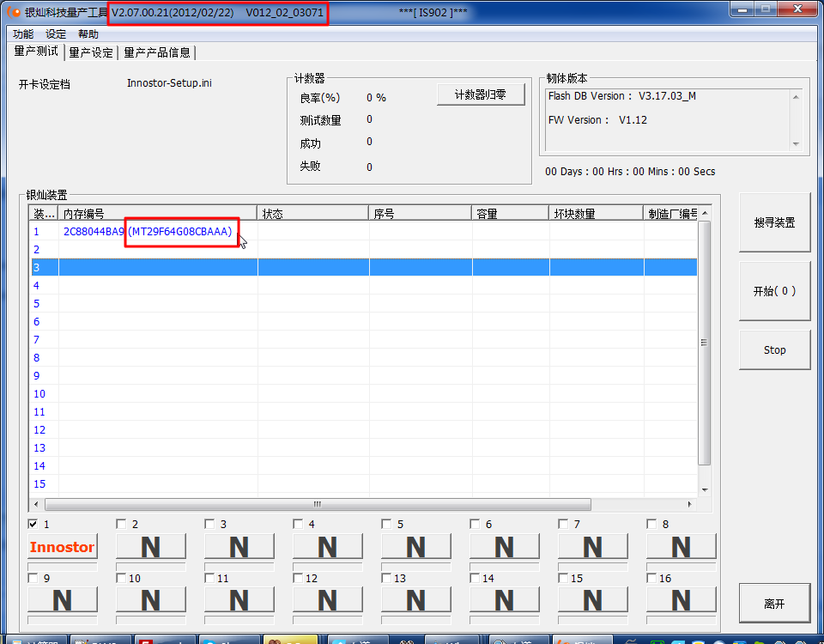Click the 坏块数量 column header
Viewport: 824px width, 644px height.
click(597, 214)
